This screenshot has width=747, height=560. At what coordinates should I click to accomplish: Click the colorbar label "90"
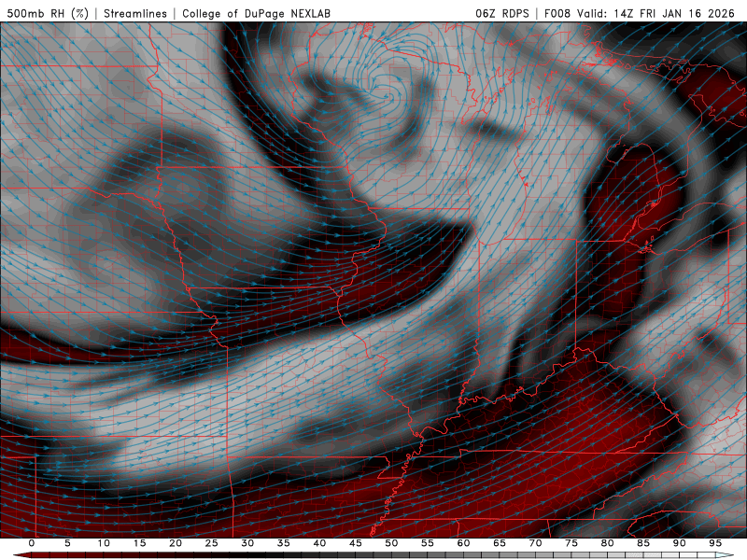click(x=679, y=543)
